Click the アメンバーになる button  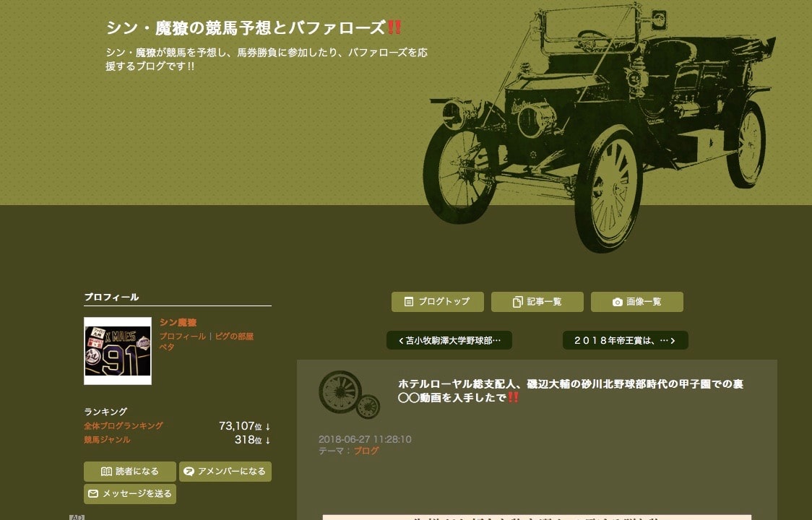click(225, 472)
